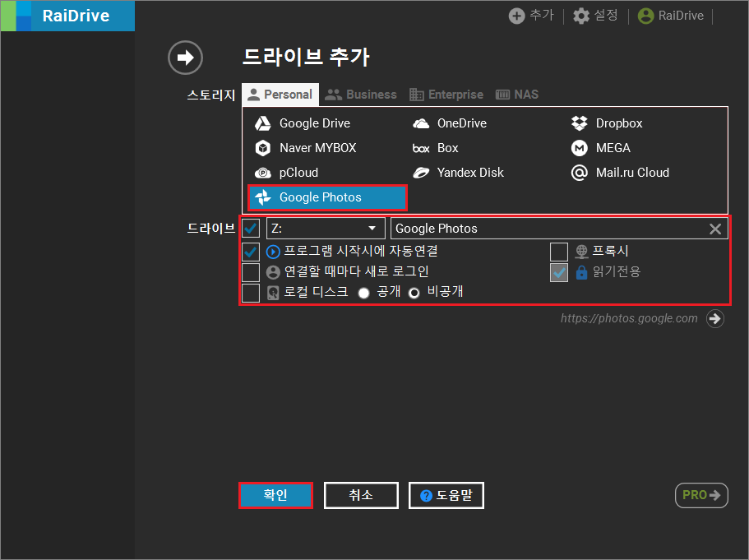749x560 pixels.
Task: Click the PRO upgrade button
Action: tap(701, 495)
